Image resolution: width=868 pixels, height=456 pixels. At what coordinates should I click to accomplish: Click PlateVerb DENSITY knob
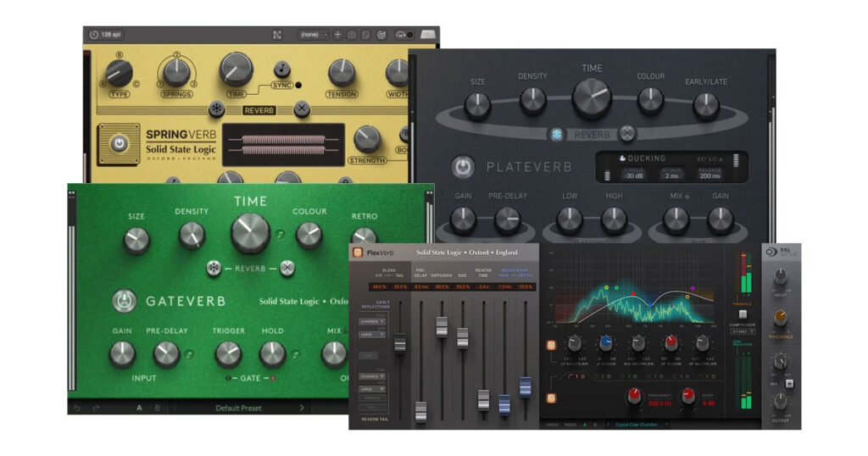(533, 101)
